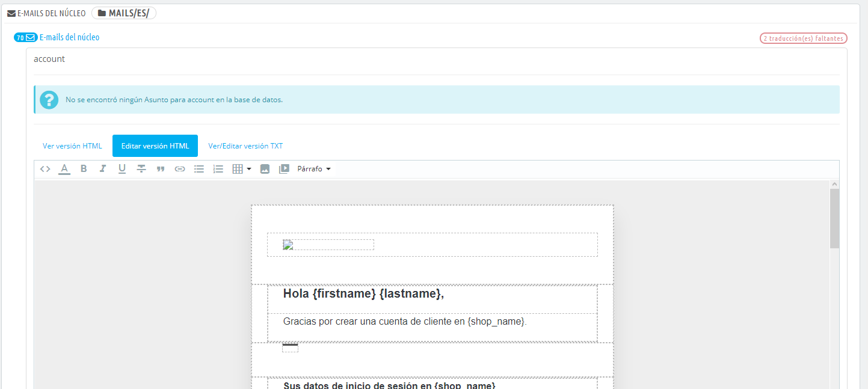This screenshot has width=868, height=389.
Task: Insert a blockquote
Action: coord(161,169)
